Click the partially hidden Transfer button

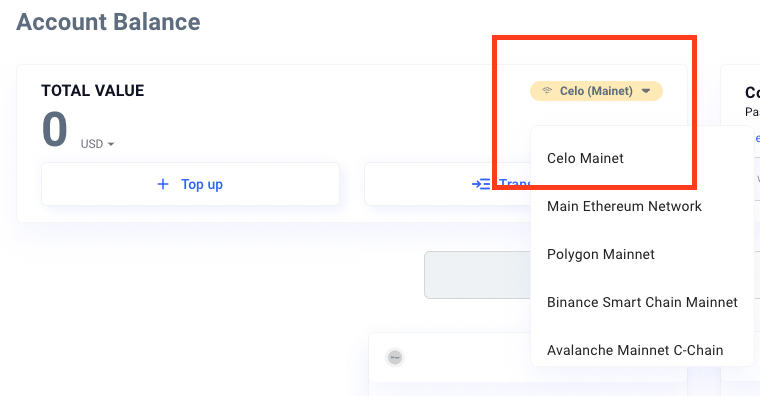[448, 184]
